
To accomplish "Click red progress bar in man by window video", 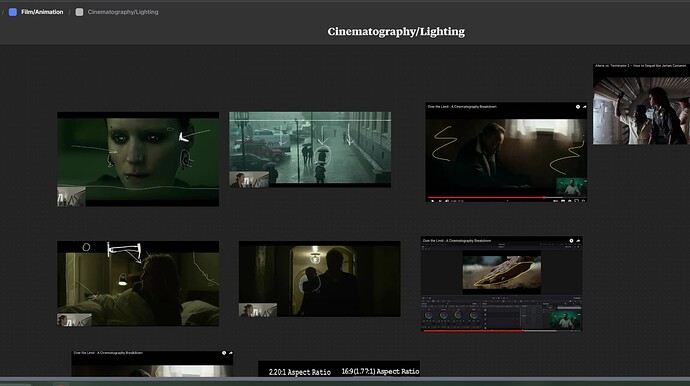I will coord(486,197).
